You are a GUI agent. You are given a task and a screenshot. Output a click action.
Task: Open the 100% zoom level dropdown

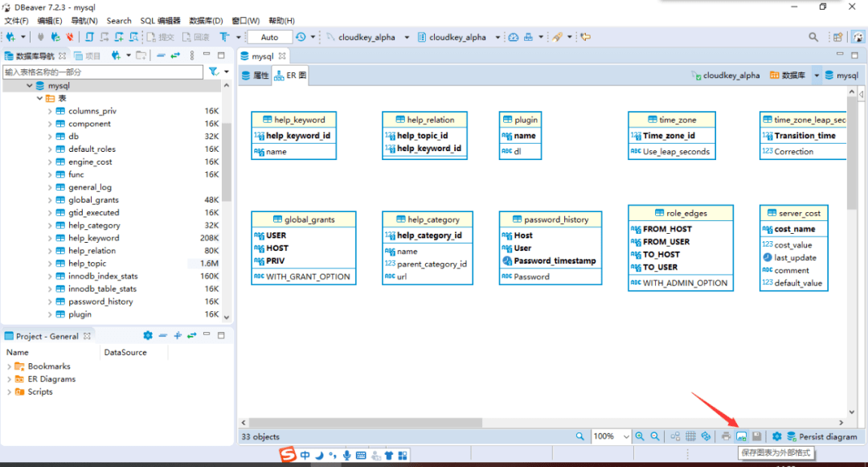tap(626, 436)
